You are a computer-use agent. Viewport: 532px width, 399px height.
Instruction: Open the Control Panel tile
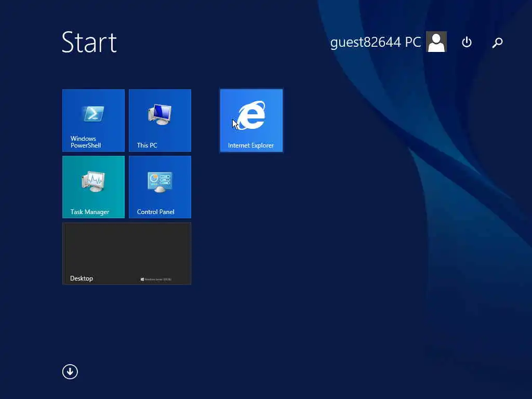tap(160, 187)
